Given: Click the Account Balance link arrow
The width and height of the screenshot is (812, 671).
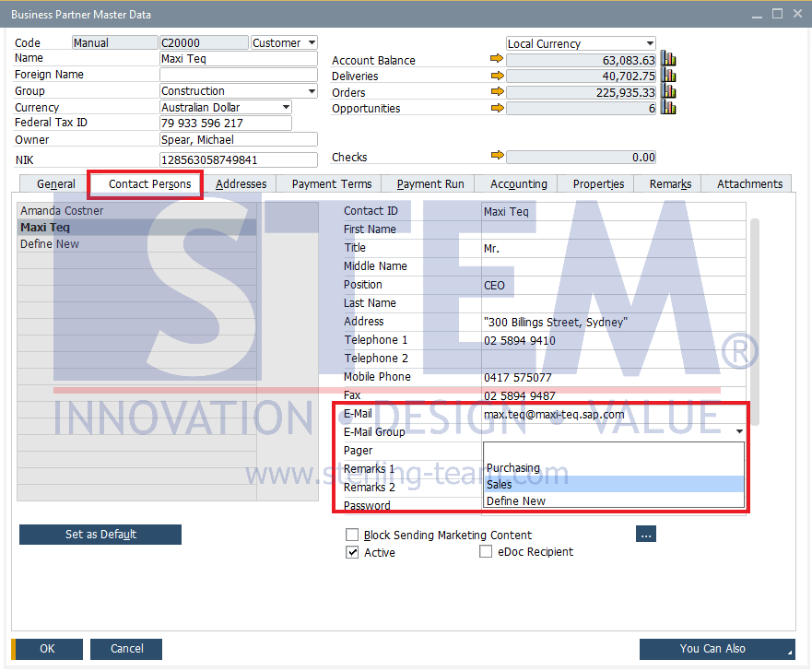Looking at the screenshot, I should (x=497, y=60).
